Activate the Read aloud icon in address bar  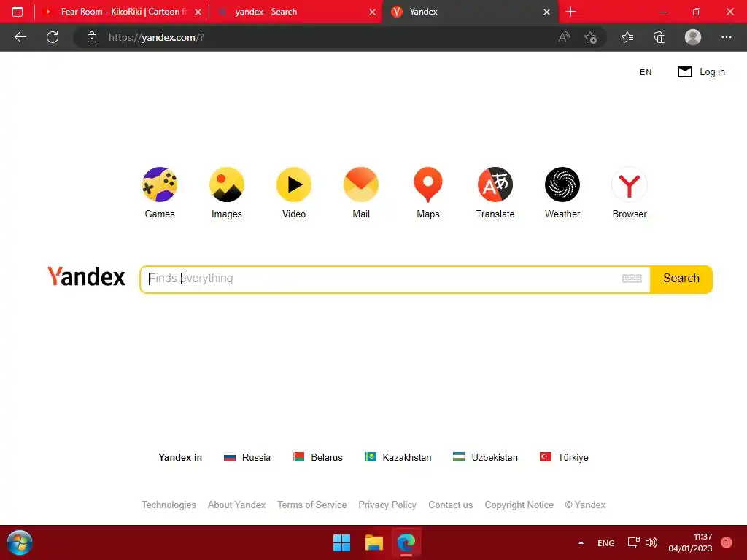pyautogui.click(x=564, y=37)
